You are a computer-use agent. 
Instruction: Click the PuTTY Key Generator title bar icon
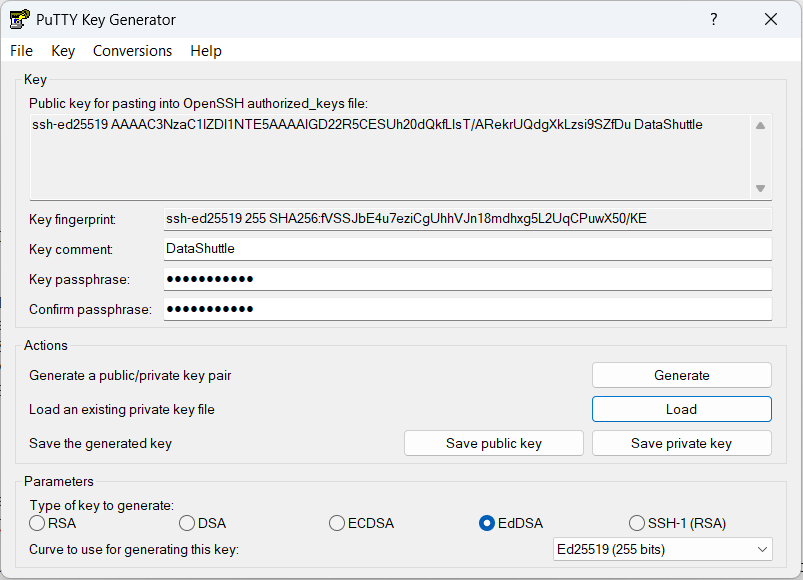pyautogui.click(x=19, y=19)
